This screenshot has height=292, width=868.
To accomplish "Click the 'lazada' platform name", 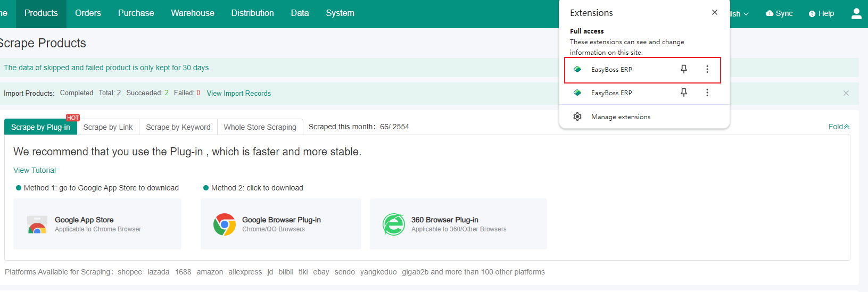I will pos(158,272).
